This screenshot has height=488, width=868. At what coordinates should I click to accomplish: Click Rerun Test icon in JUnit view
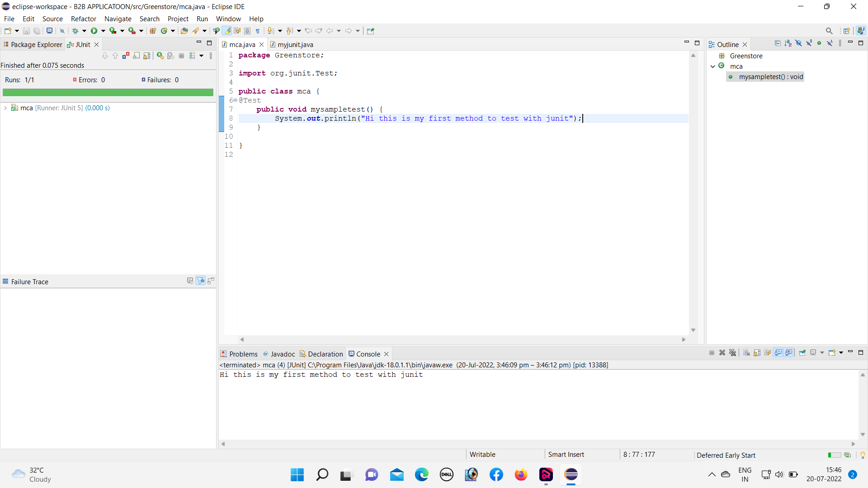[160, 56]
